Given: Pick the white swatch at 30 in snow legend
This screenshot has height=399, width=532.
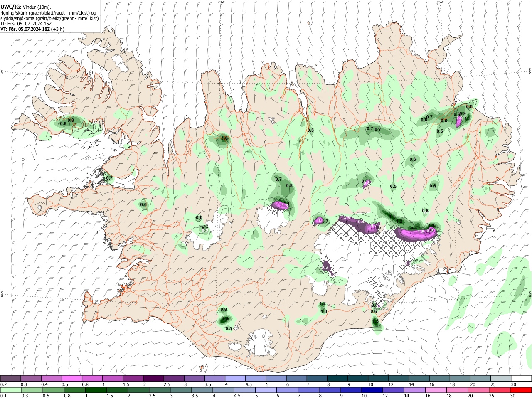Looking at the screenshot, I should (x=522, y=379).
